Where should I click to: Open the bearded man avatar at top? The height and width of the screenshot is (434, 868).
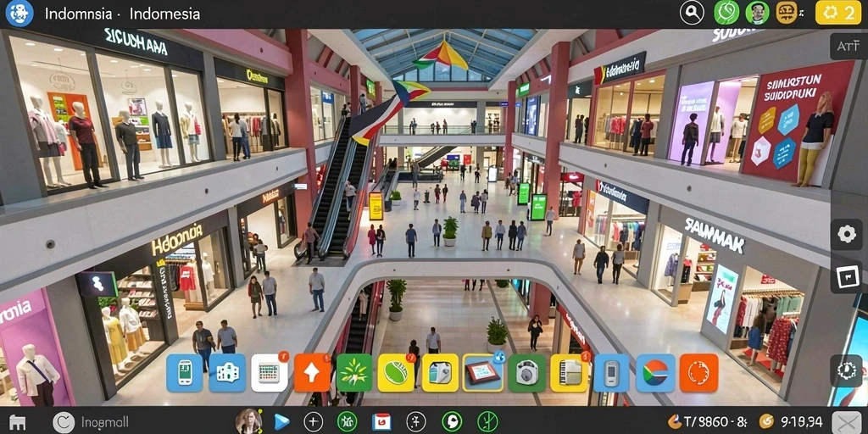(757, 12)
